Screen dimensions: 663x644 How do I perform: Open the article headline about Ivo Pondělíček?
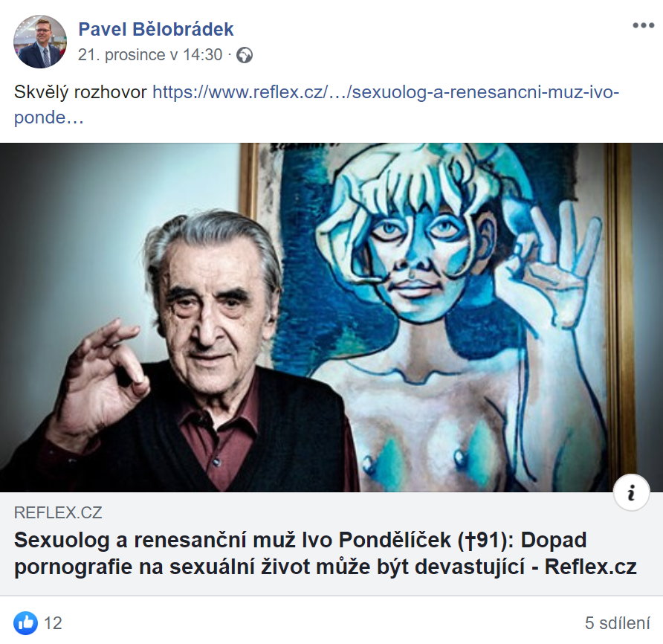pyautogui.click(x=325, y=553)
